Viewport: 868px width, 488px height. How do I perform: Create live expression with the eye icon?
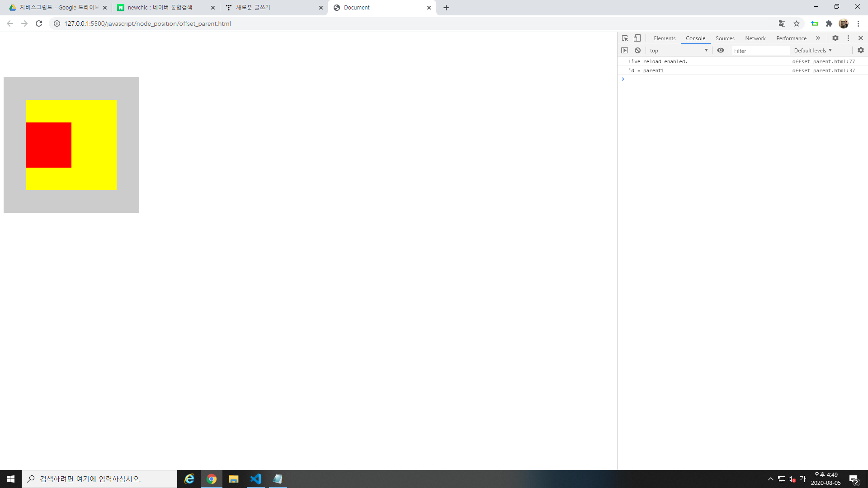click(721, 51)
